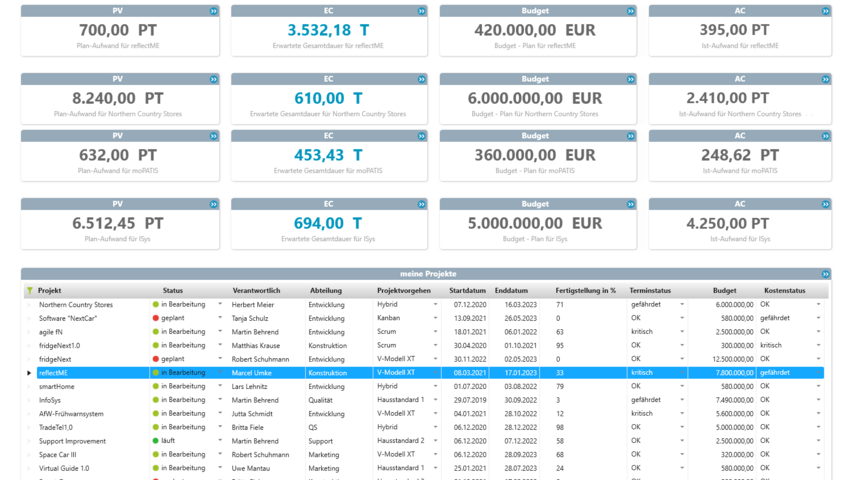
Task: Expand the PV tile for ISys
Action: 213,204
